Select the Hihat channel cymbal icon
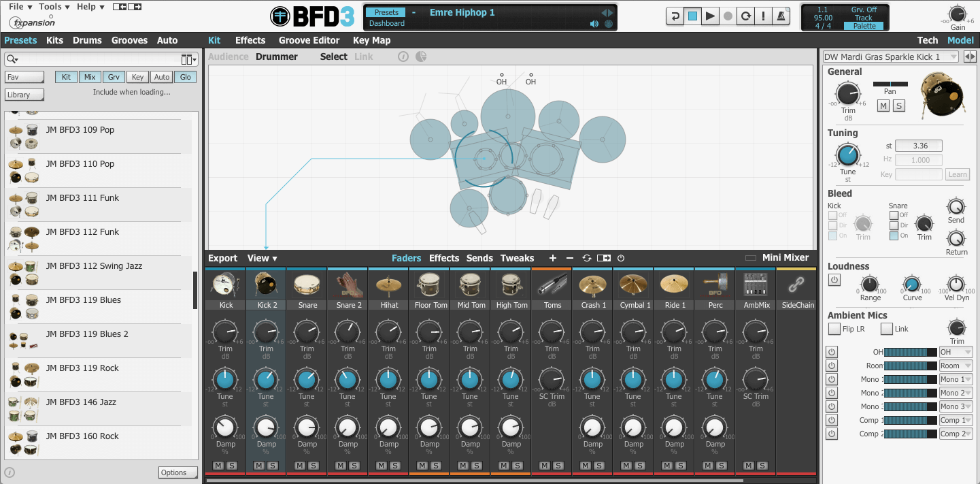The height and width of the screenshot is (484, 980). point(388,283)
